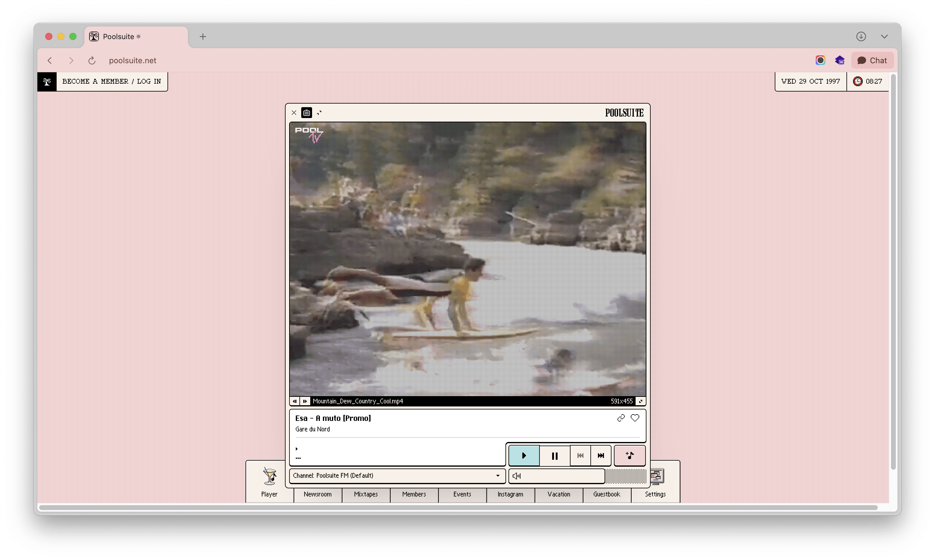Copy the track link using the chain icon
The image size is (935, 560).
[621, 418]
